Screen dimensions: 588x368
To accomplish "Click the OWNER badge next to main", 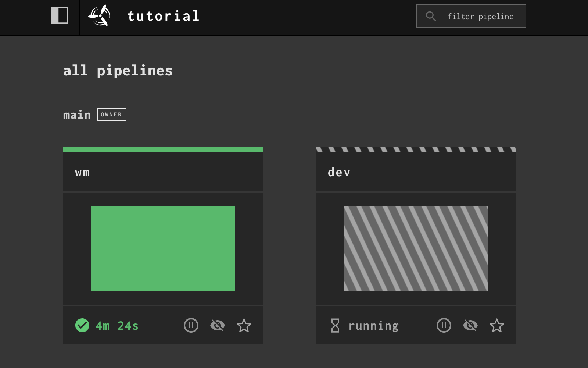I will [x=111, y=114].
